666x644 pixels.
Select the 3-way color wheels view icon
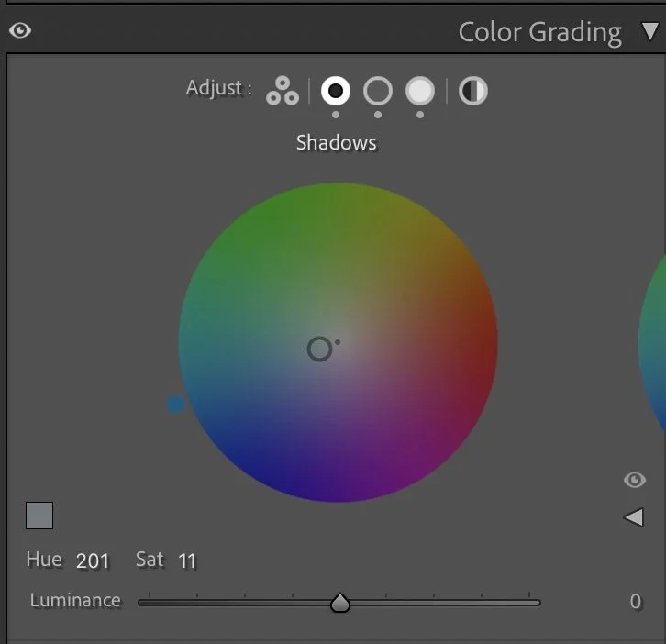coord(283,91)
